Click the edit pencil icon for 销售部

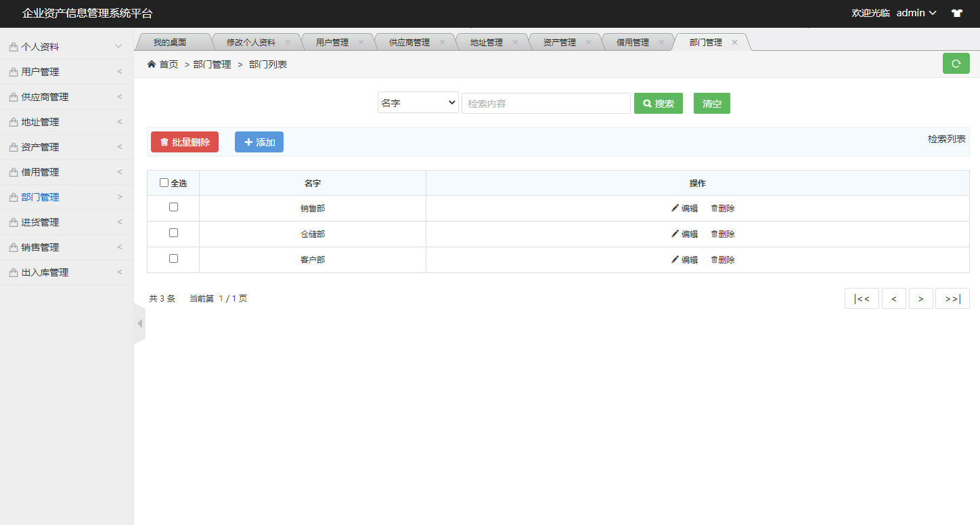(675, 208)
